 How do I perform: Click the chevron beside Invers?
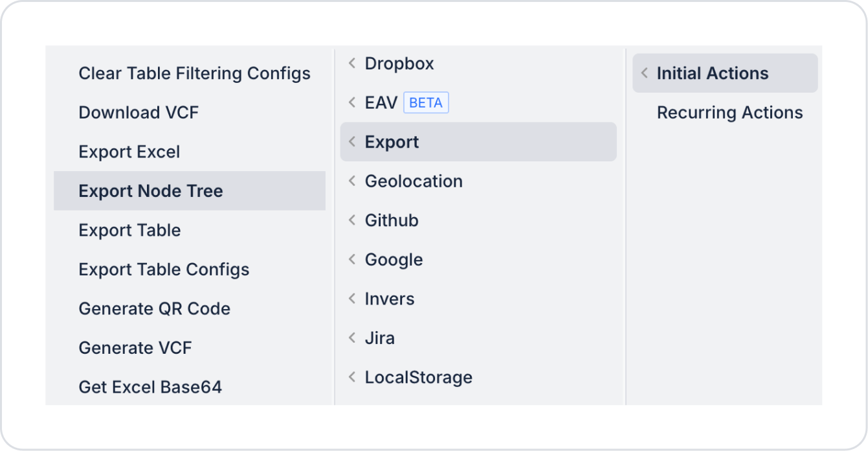352,299
